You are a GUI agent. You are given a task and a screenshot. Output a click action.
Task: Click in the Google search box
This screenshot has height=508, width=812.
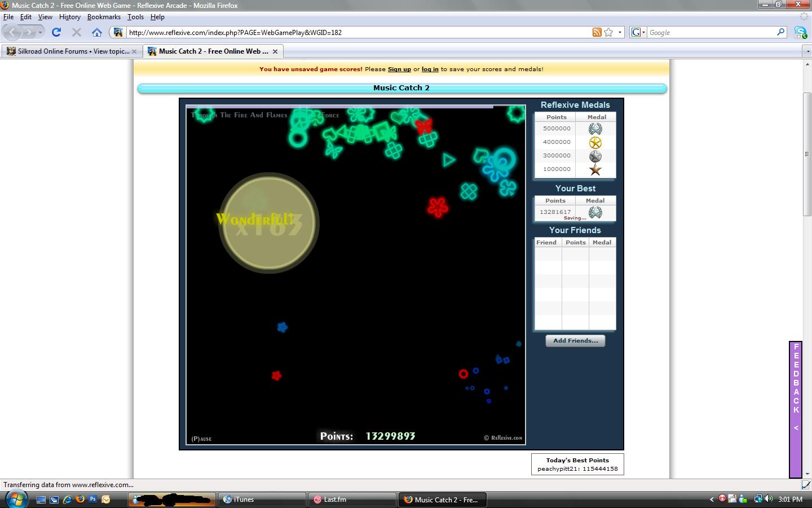click(x=712, y=32)
